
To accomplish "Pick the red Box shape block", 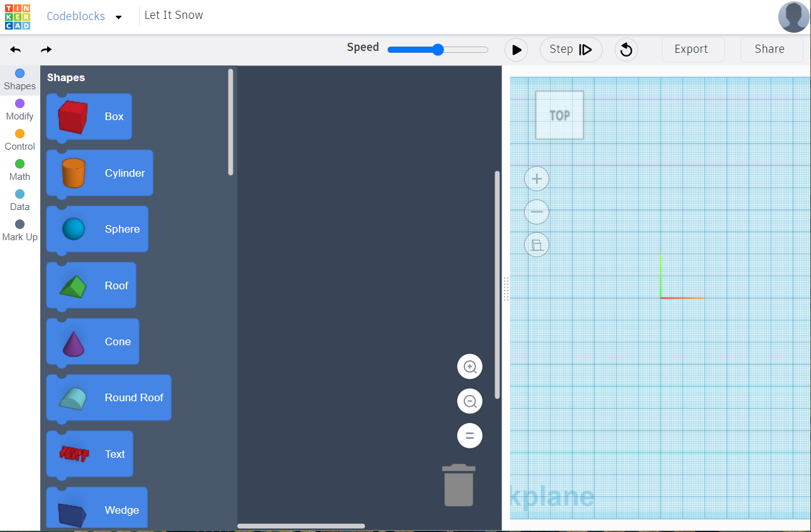I will click(89, 117).
